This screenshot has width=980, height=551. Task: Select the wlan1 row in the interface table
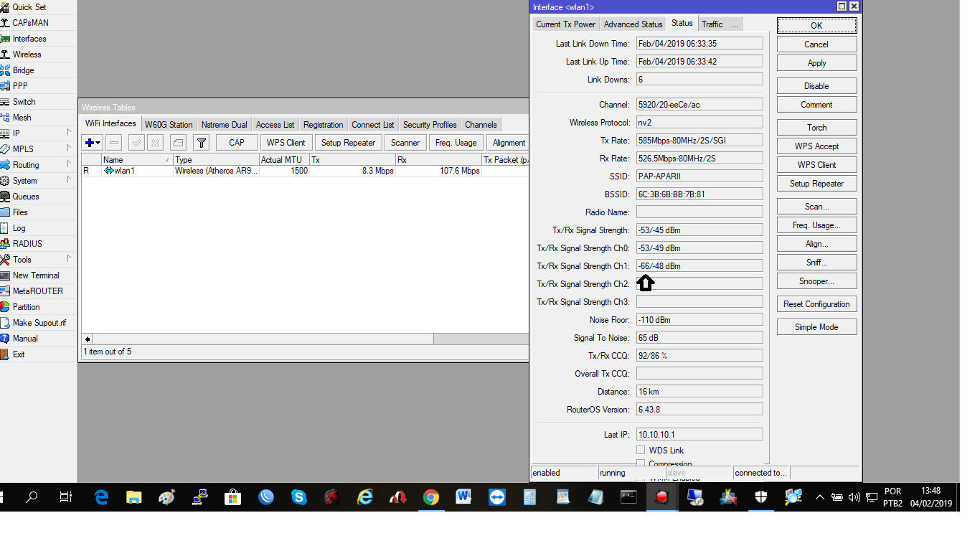point(305,171)
